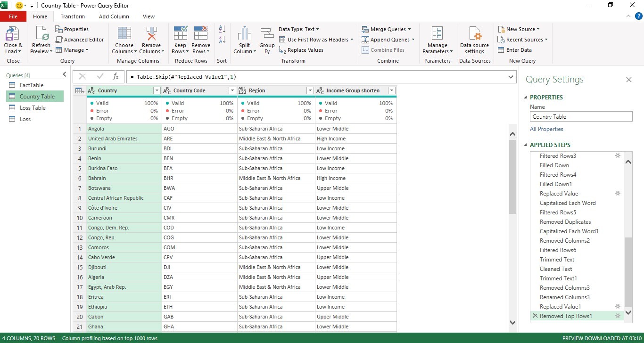Click the Split Column icon
The image size is (644, 343).
coord(244,34)
